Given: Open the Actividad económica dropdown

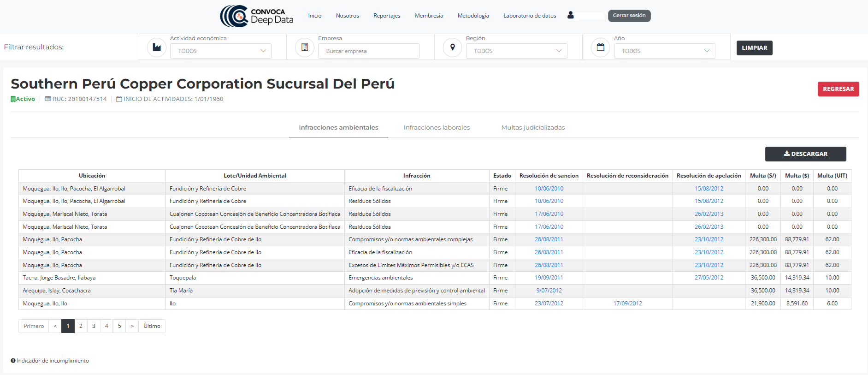Looking at the screenshot, I should (221, 51).
